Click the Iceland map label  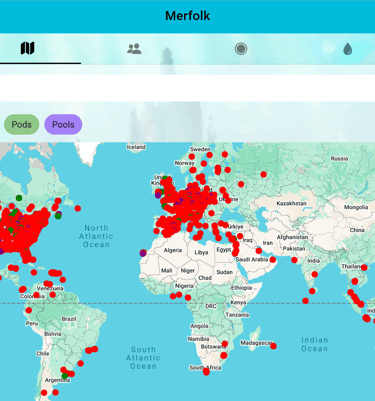coord(136,147)
